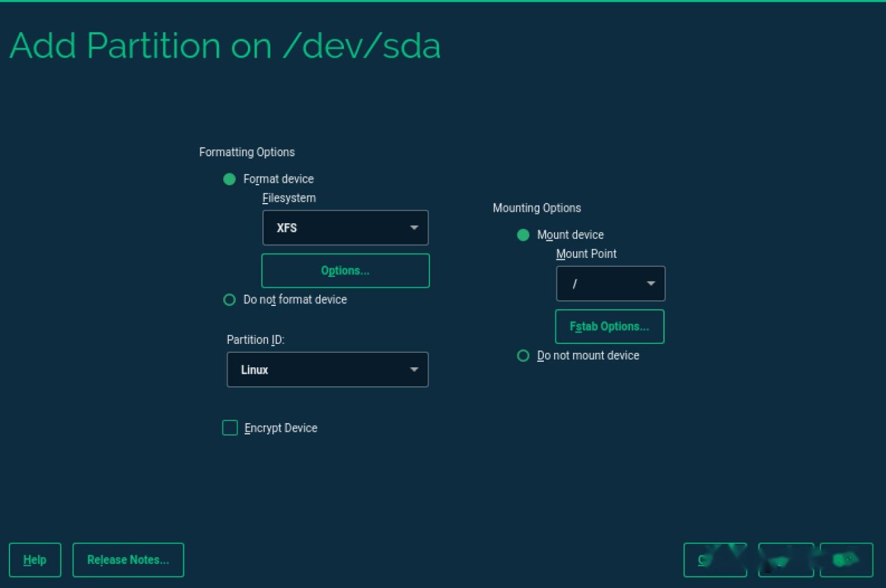Screen dimensions: 886x588
Task: Click the rightmost button to proceed
Action: [846, 560]
